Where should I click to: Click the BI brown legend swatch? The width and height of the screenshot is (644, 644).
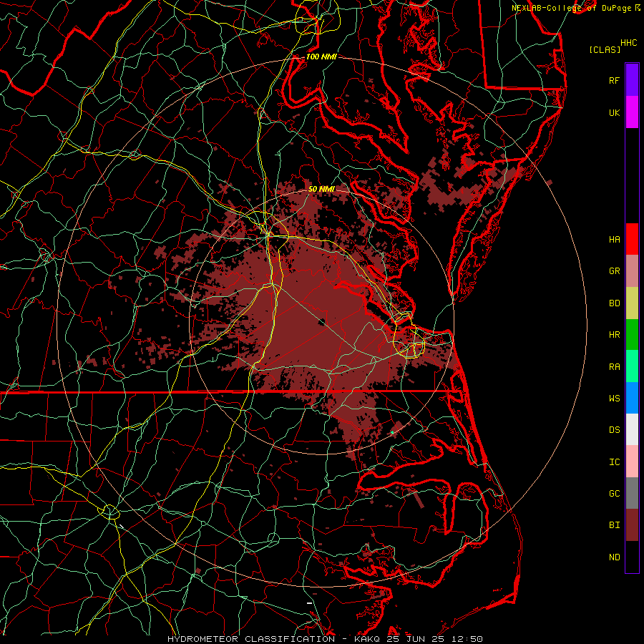(x=632, y=525)
